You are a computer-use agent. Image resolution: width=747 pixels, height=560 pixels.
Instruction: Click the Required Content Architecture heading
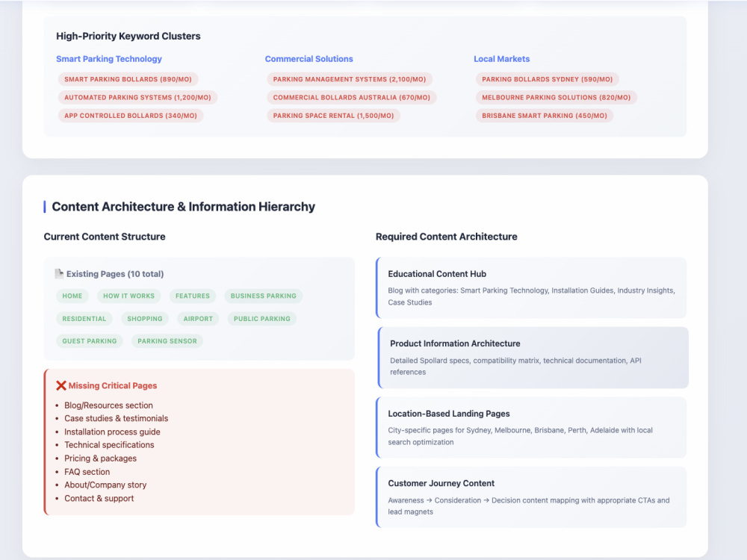(447, 237)
